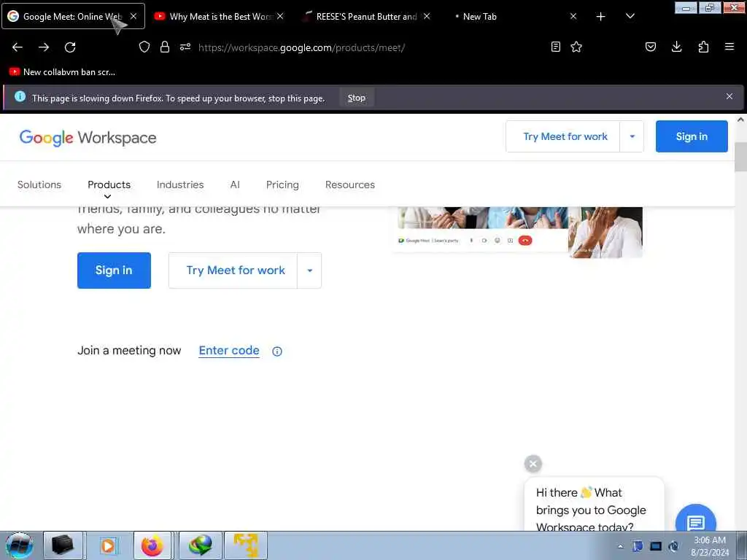Open the AI menu item
The height and width of the screenshot is (560, 747).
(x=235, y=184)
